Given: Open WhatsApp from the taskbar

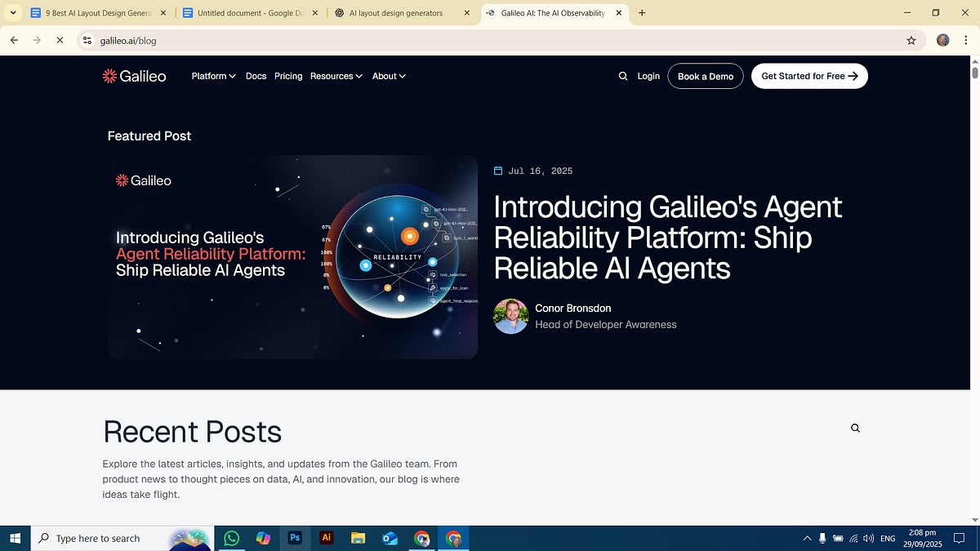Looking at the screenshot, I should tap(231, 538).
